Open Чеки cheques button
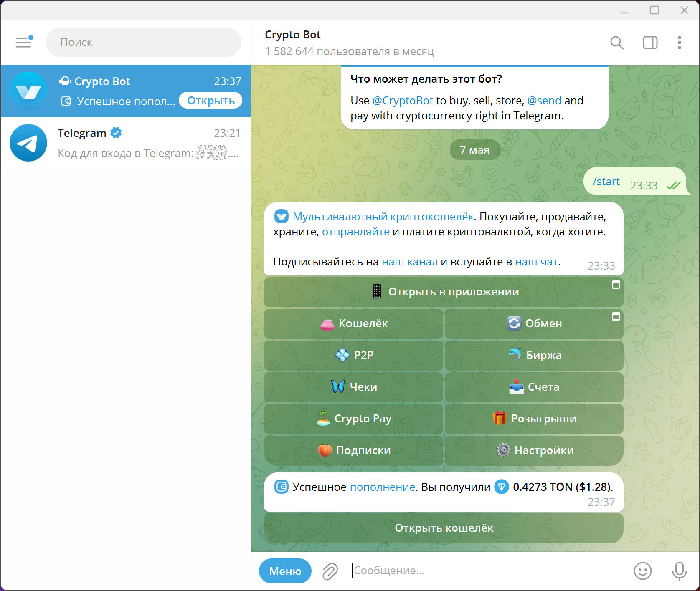The width and height of the screenshot is (700, 591). (353, 387)
